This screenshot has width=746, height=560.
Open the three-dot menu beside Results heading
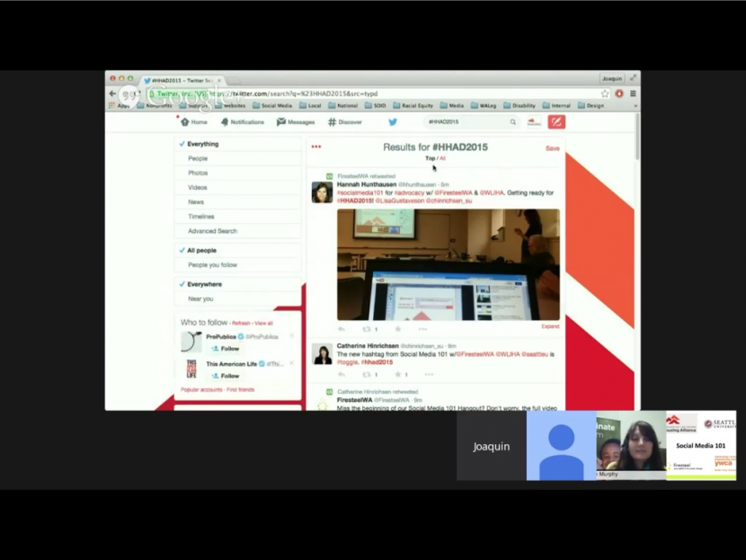(x=316, y=147)
